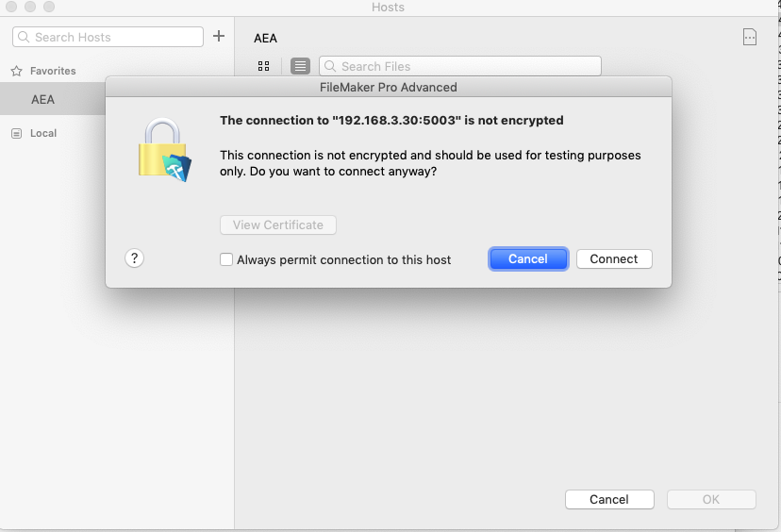
Task: Open help with the question mark button
Action: click(134, 258)
